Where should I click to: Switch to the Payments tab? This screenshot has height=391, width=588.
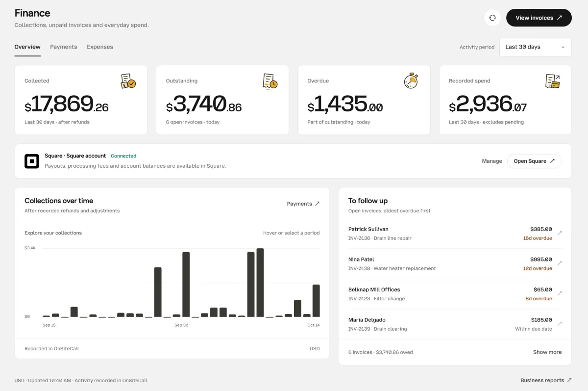point(64,47)
